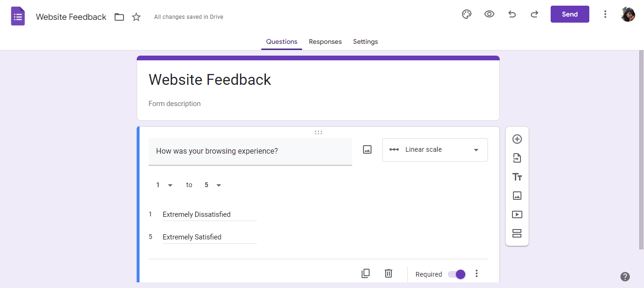Open the Customize Theme palette
Viewport: 644px width, 288px height.
(466, 14)
